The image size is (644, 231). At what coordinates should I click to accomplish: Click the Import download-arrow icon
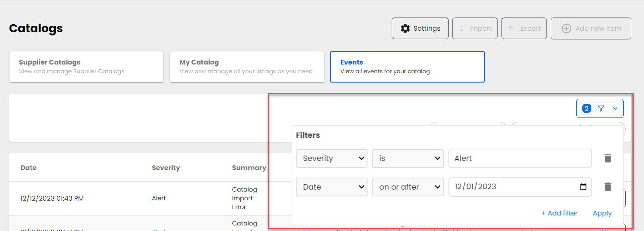coord(462,28)
